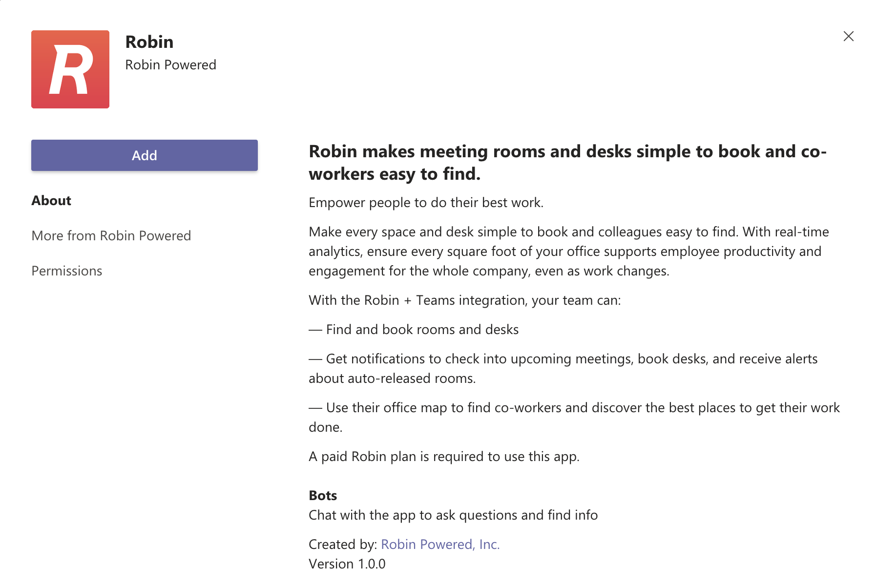Click the 'With the Robin + Teams integration' line
Image resolution: width=877 pixels, height=588 pixels.
pos(464,300)
